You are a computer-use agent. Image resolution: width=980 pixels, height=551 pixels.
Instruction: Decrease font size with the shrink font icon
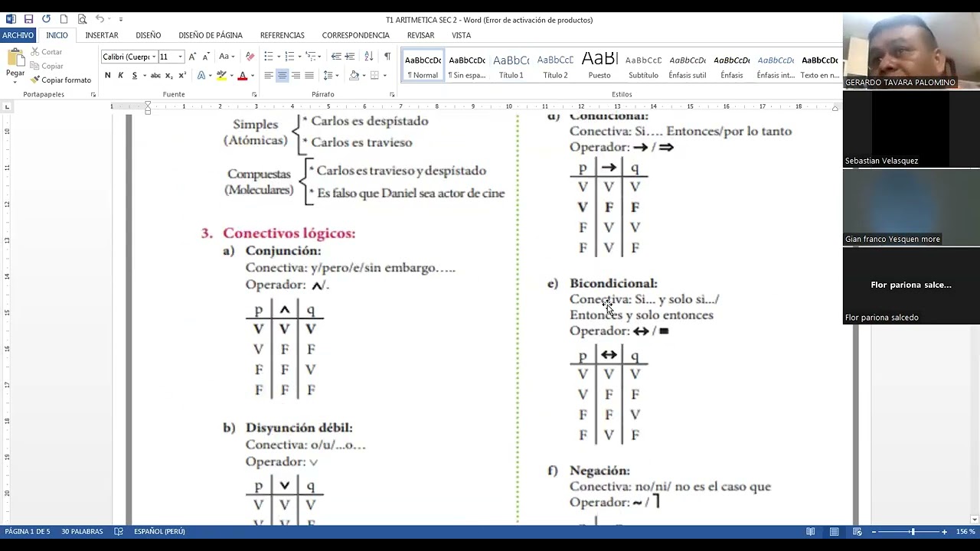(205, 57)
